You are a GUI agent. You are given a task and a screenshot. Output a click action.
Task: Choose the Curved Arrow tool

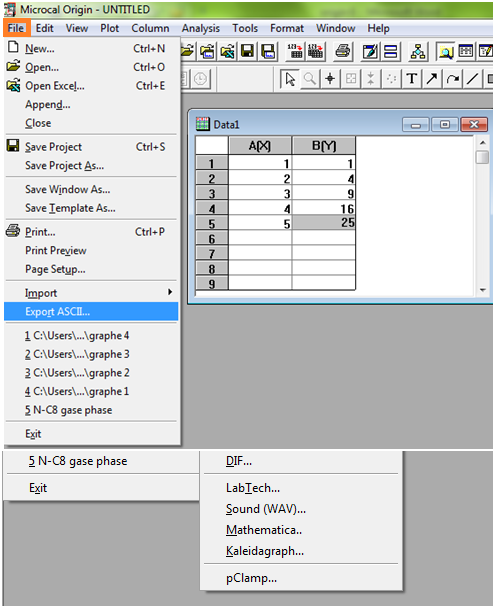[452, 79]
